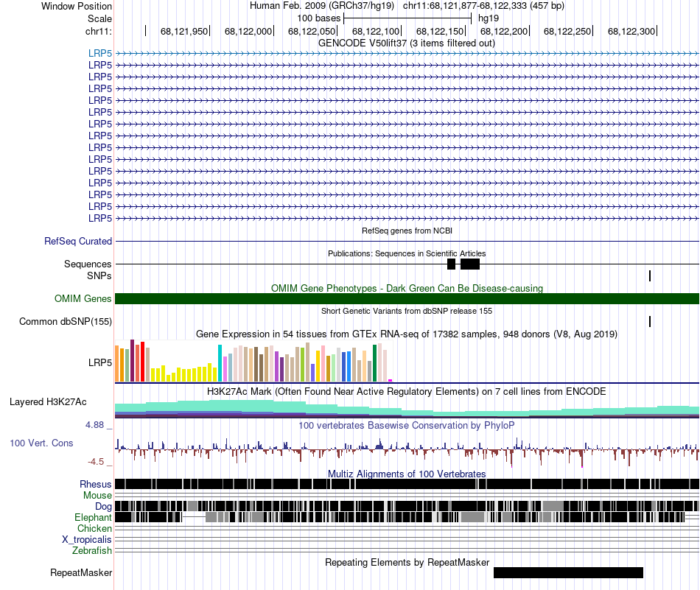Click the -4.5 conservation scale value
This screenshot has height=590, width=700.
click(x=96, y=462)
